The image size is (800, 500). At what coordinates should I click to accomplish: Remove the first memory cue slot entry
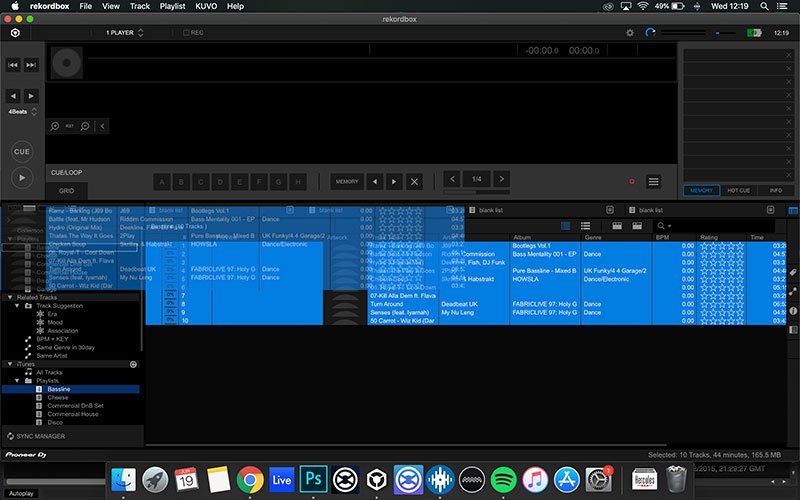[788, 55]
